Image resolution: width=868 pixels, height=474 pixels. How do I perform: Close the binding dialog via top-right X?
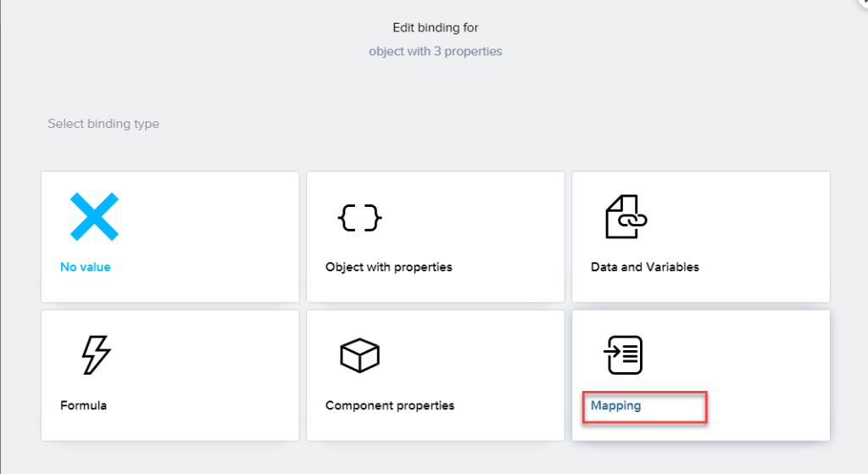point(863,3)
